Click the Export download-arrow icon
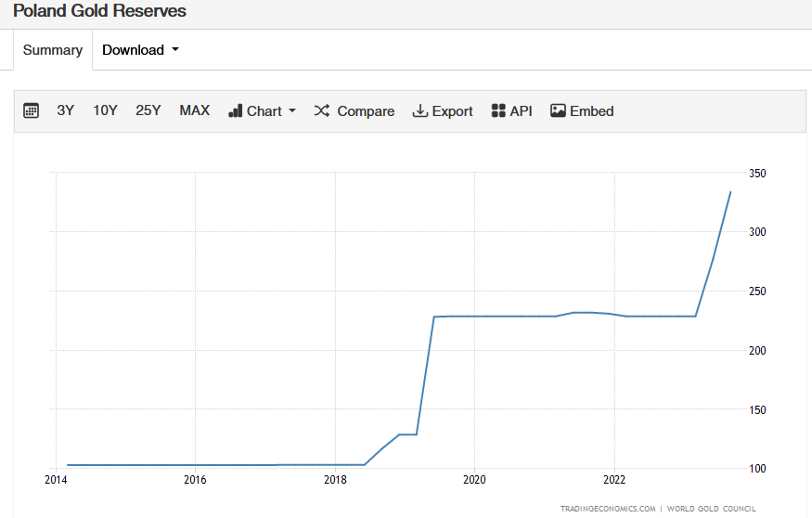The width and height of the screenshot is (812, 518). (420, 110)
